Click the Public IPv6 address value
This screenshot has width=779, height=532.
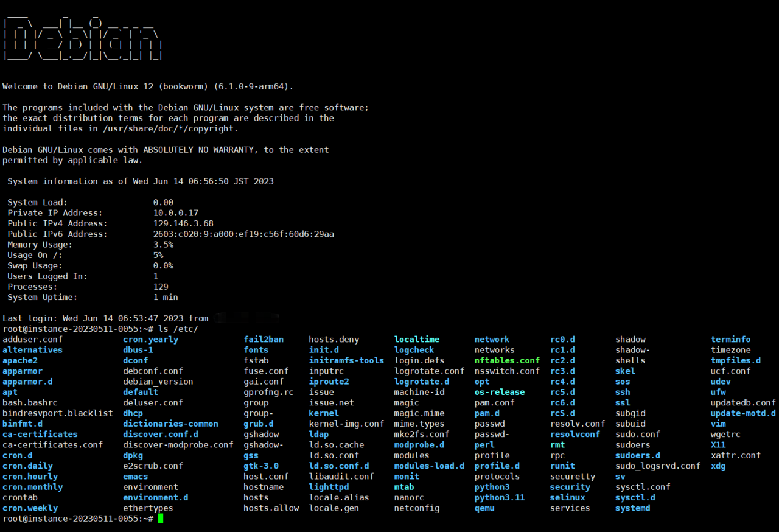point(243,234)
